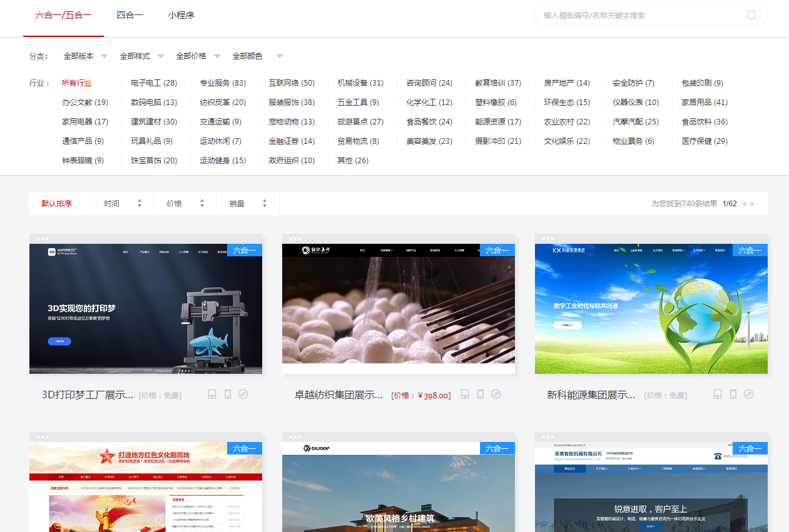The height and width of the screenshot is (532, 789).
Task: Open red culture 打造地方红色文化新高地 template thumbnail
Action: point(146,487)
